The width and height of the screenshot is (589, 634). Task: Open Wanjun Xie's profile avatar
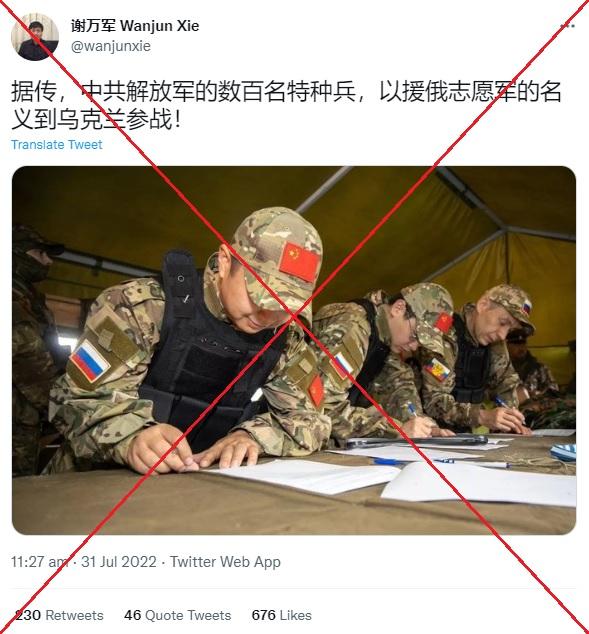(x=35, y=37)
